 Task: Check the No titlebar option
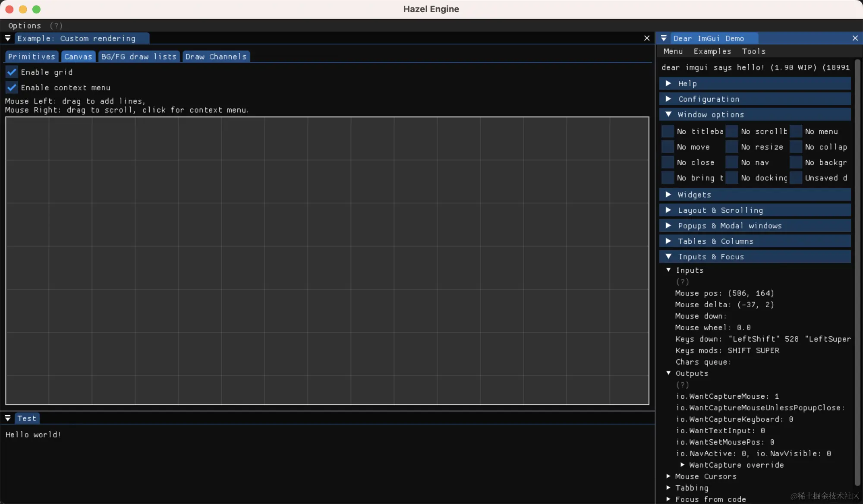[668, 131]
